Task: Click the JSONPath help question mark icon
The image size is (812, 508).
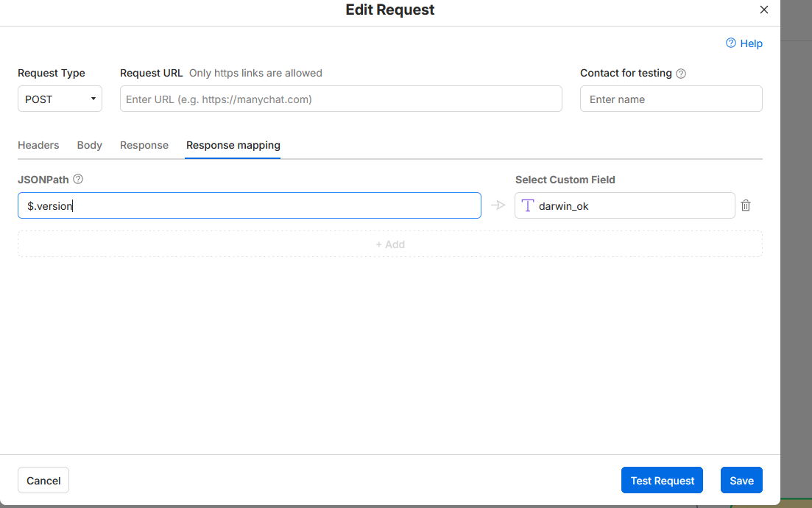Action: (78, 179)
